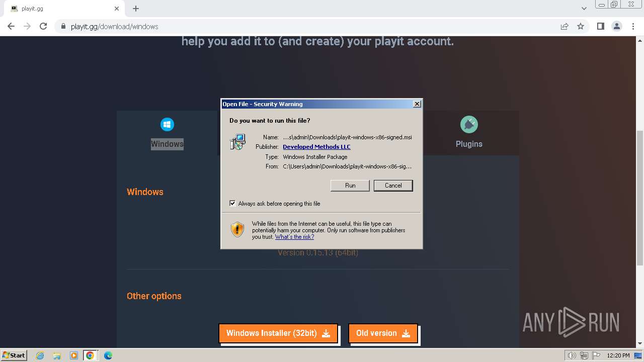Click the network tray icon
This screenshot has width=644, height=362.
pos(584,355)
